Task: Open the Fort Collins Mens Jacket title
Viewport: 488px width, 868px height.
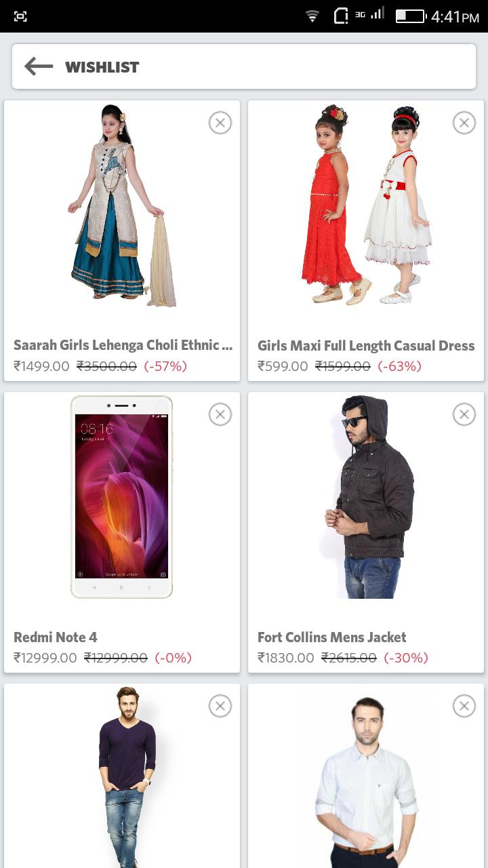Action: [x=332, y=637]
